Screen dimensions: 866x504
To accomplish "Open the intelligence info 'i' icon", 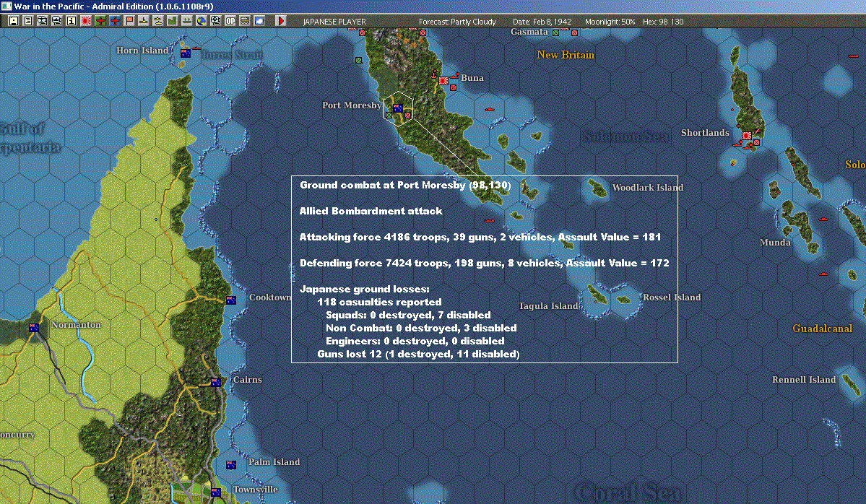I will click(x=72, y=21).
